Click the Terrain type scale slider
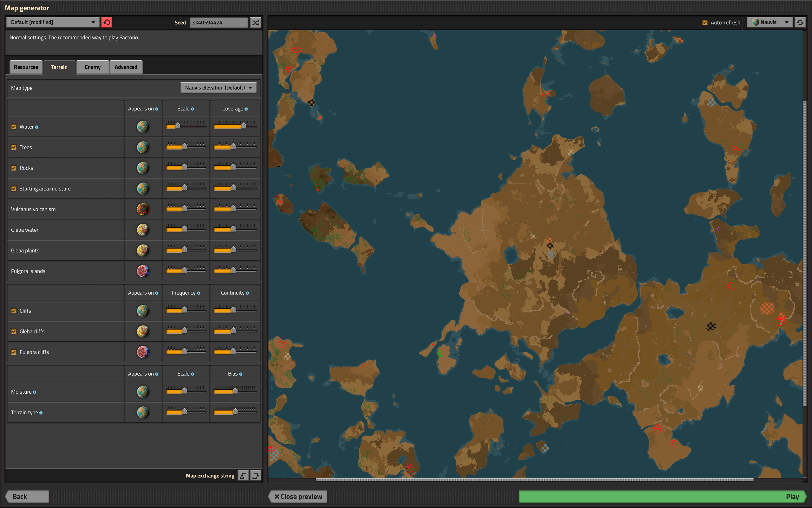This screenshot has height=508, width=812. tap(186, 411)
